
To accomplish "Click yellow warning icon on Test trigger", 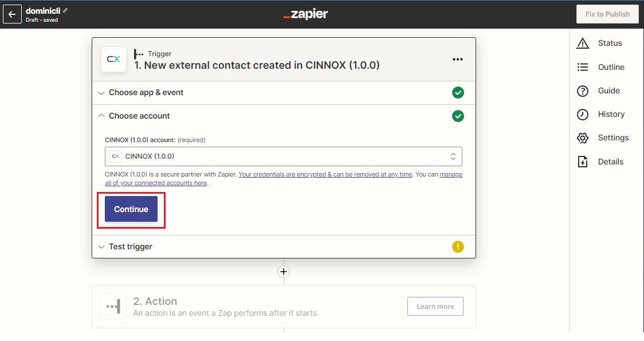I will pos(458,246).
